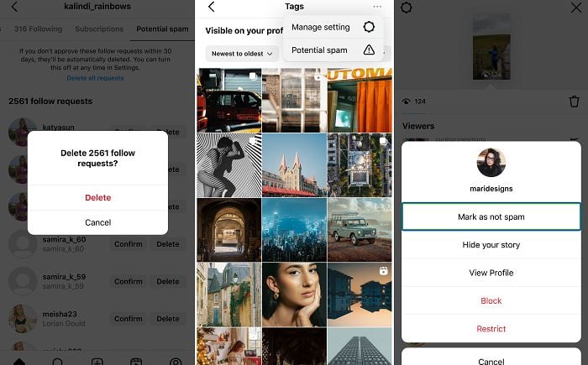The image size is (588, 365).
Task: Click the 'Delete all requests' link
Action: 95,78
